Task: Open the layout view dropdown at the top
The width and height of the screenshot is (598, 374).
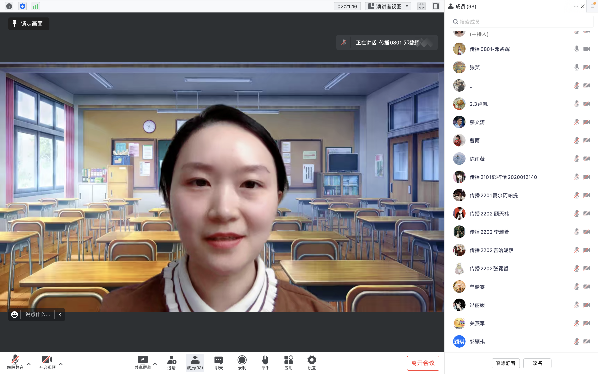Action: pos(388,6)
